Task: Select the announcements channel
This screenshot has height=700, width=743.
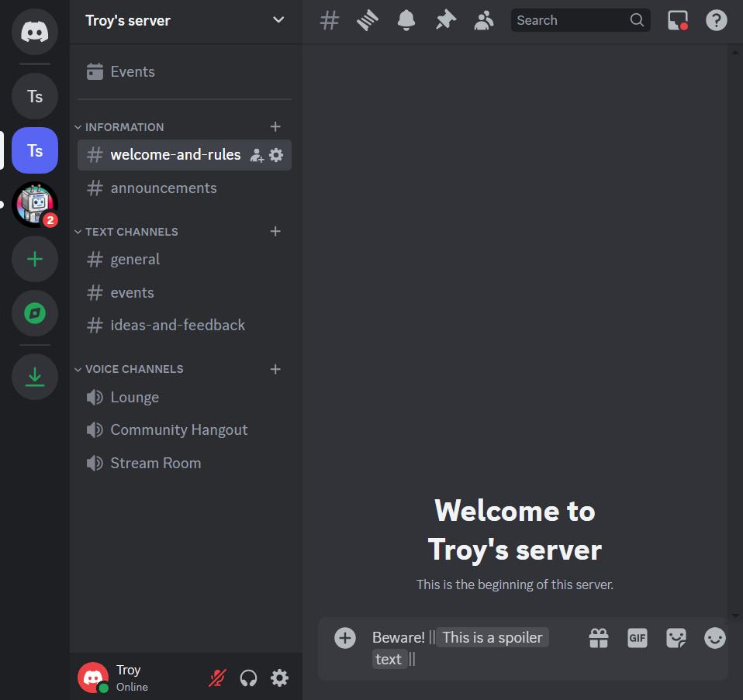Action: tap(163, 188)
